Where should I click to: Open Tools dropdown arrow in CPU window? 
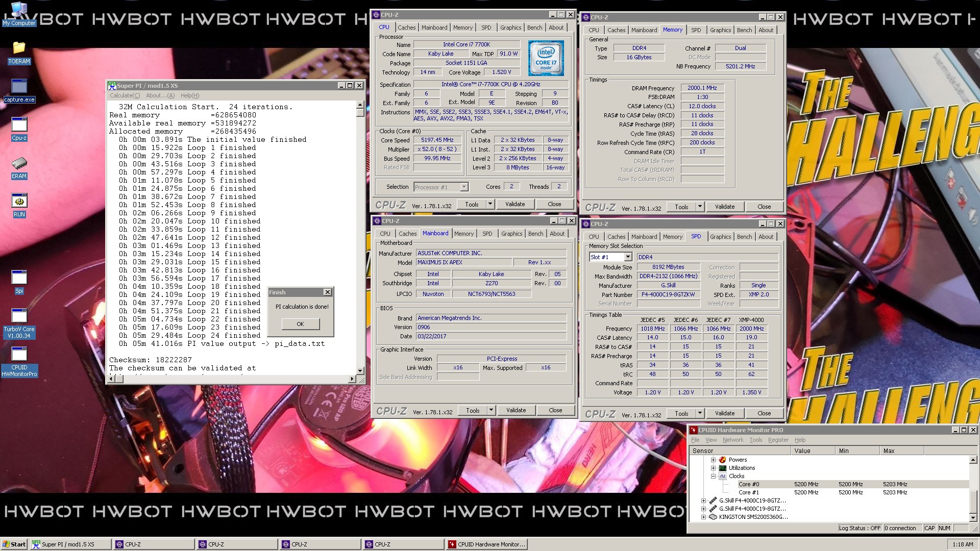(x=490, y=204)
